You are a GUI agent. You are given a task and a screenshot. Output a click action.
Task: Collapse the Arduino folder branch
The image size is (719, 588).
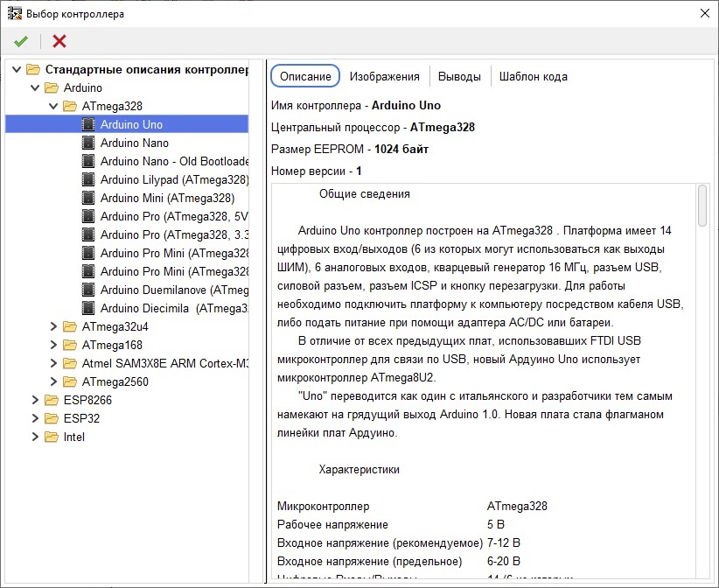[36, 87]
